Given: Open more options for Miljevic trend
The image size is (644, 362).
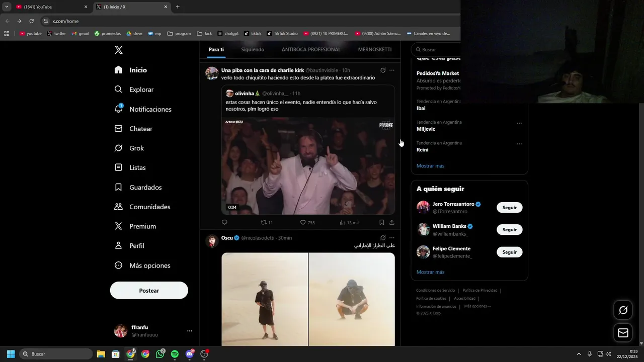Looking at the screenshot, I should tap(519, 123).
